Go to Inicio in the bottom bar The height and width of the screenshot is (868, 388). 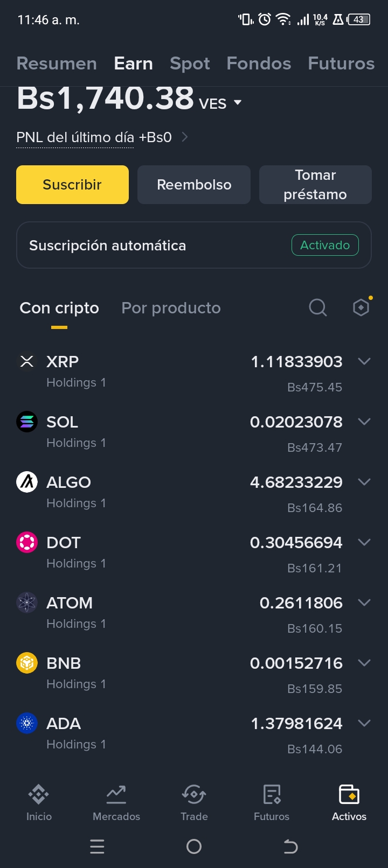click(39, 802)
